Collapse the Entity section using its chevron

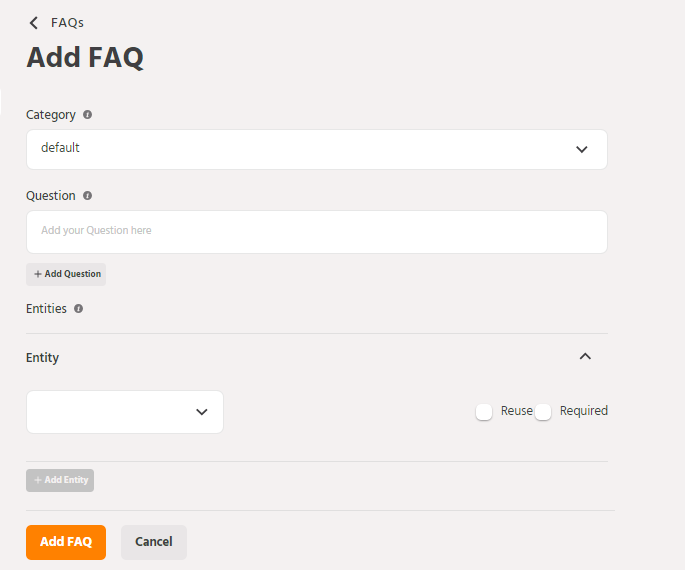tap(586, 357)
